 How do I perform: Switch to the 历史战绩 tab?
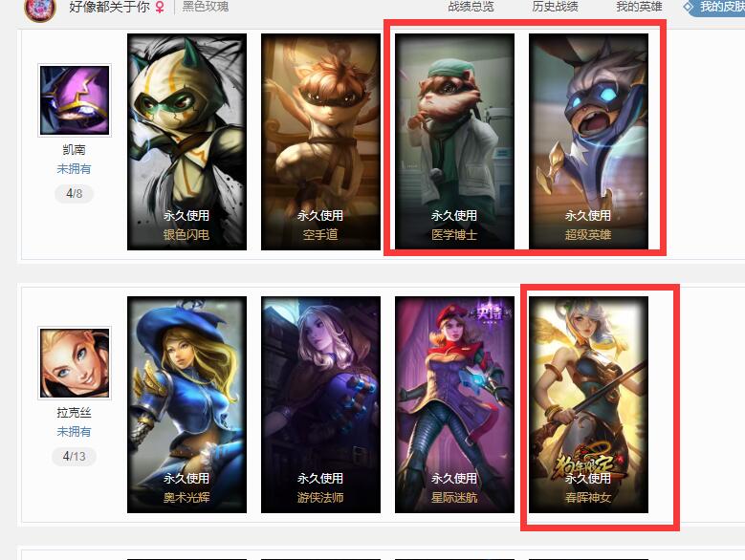pyautogui.click(x=555, y=7)
